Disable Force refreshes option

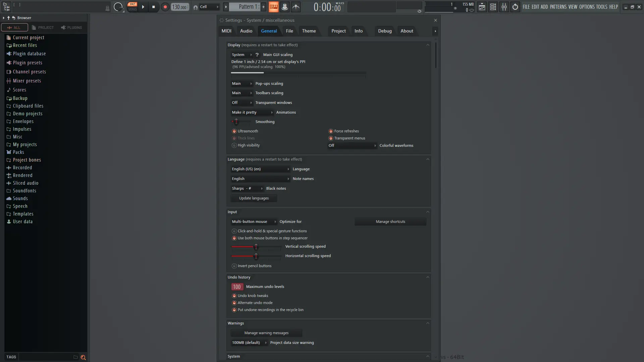pos(331,131)
